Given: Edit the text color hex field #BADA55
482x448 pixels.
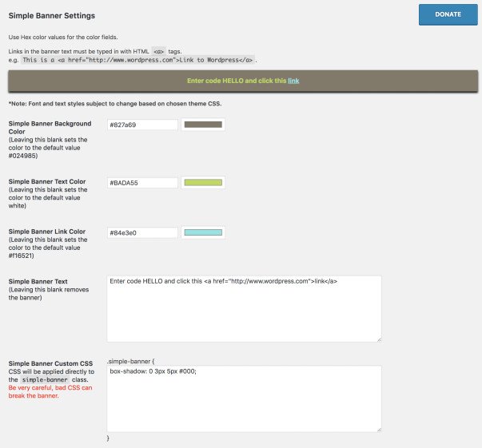Looking at the screenshot, I should [x=142, y=183].
